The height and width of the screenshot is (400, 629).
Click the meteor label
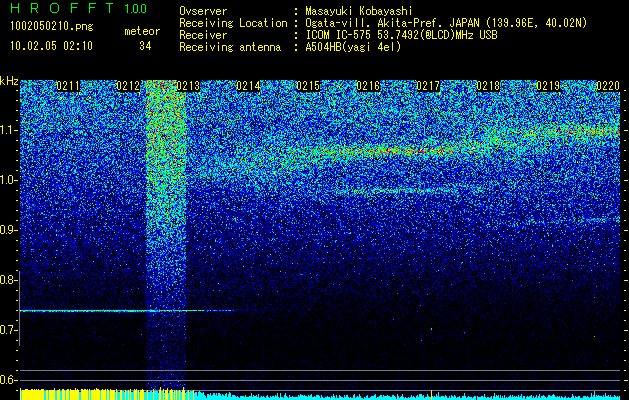click(x=142, y=31)
